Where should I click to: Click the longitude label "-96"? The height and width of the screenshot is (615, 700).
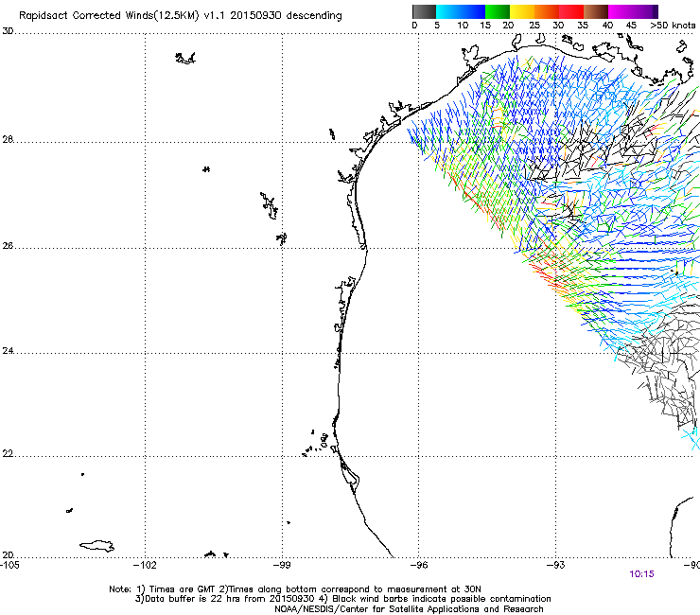[x=418, y=565]
